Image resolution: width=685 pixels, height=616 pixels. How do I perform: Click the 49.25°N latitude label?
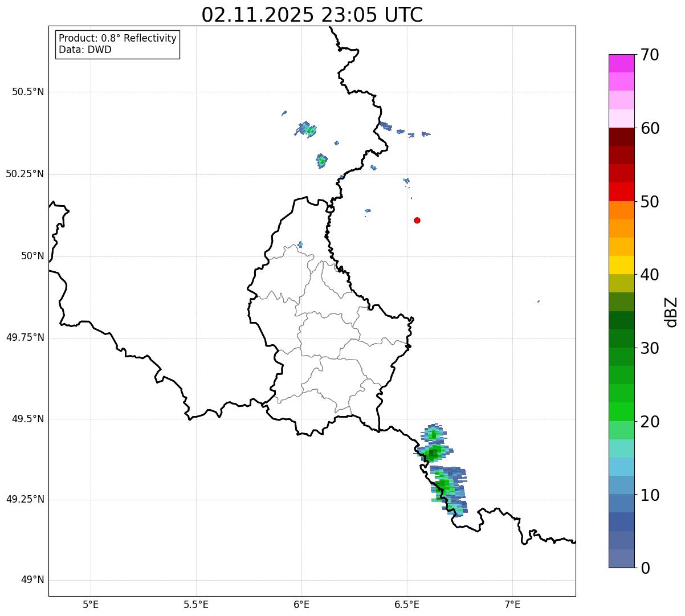25,500
